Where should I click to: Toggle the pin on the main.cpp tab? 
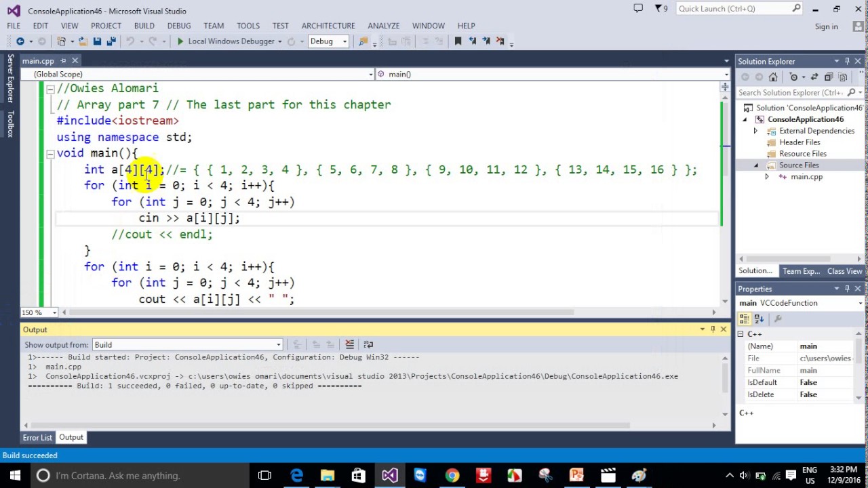click(x=63, y=61)
